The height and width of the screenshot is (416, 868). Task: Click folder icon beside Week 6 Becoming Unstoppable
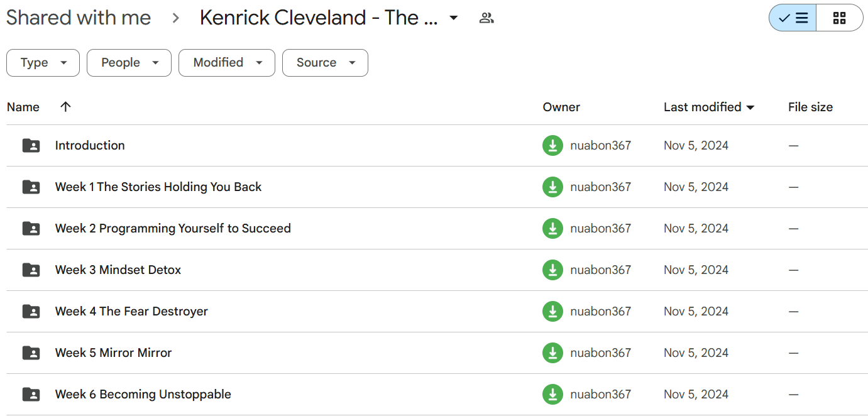click(x=31, y=395)
